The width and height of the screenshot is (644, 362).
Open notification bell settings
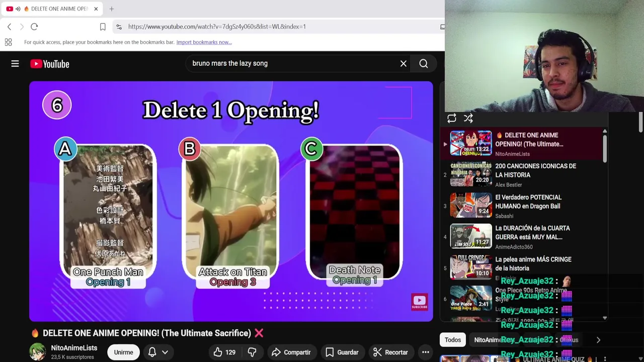coord(152,352)
